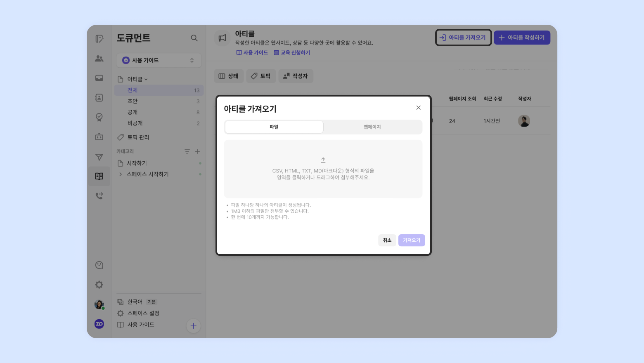Viewport: 644px width, 363px height.
Task: Open the badge checkmark icon in sidebar
Action: tap(99, 117)
